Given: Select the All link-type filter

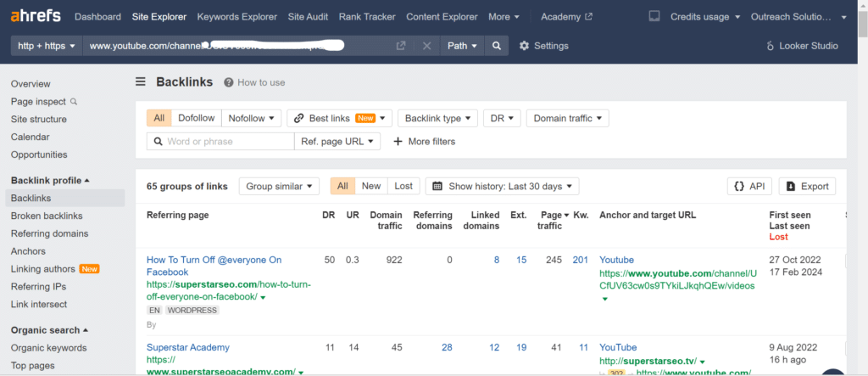Looking at the screenshot, I should [159, 118].
